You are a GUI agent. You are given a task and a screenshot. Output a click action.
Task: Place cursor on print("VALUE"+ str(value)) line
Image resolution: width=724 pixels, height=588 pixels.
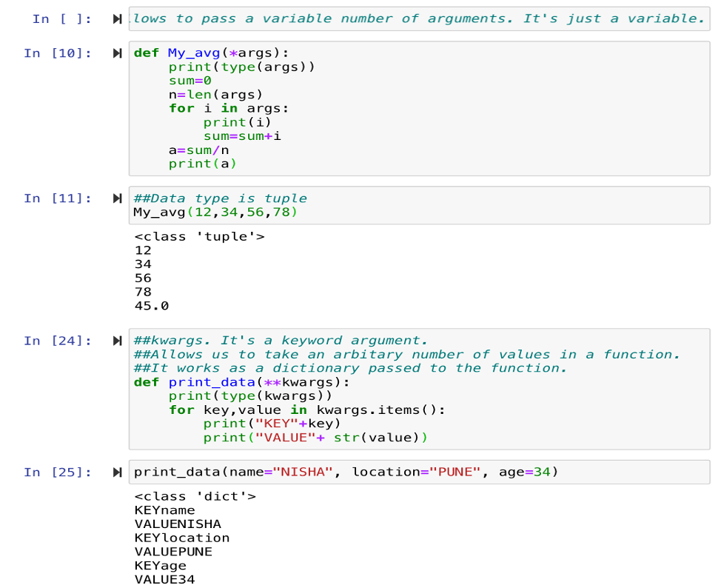315,438
